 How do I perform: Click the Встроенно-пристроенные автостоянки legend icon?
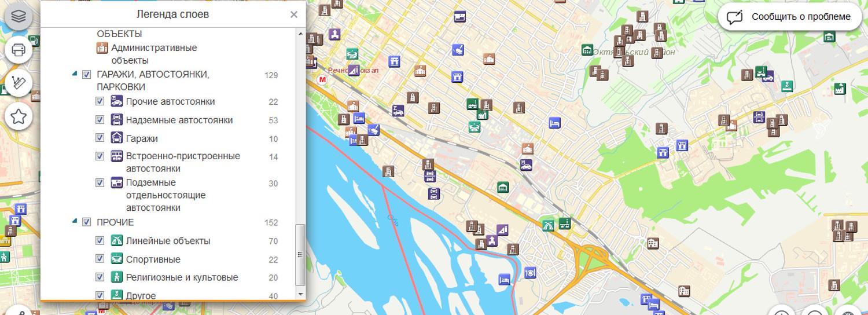(117, 156)
